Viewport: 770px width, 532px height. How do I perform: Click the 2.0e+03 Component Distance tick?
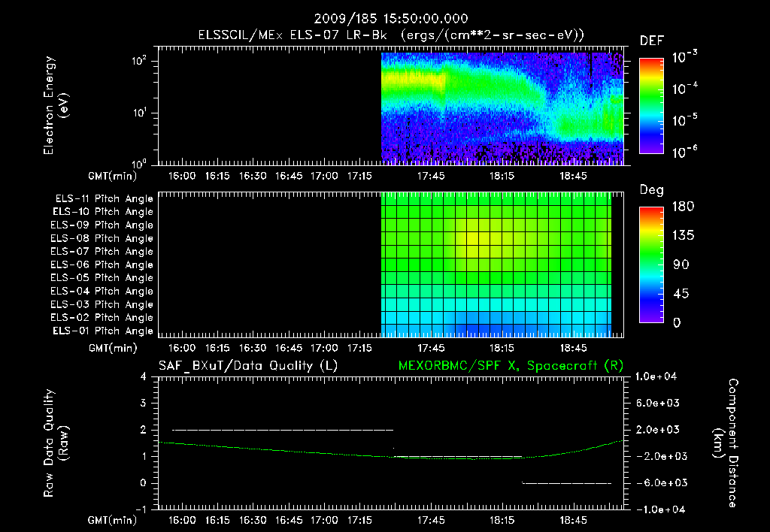[x=658, y=429]
